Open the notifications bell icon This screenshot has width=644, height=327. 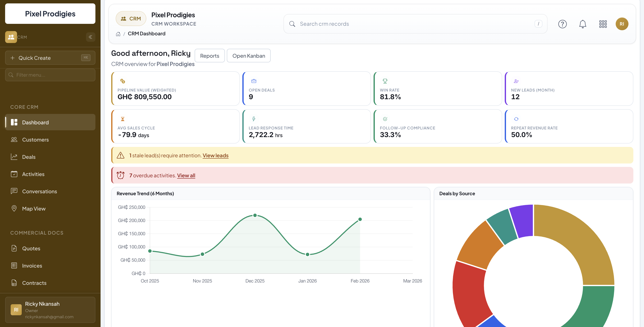pos(583,24)
